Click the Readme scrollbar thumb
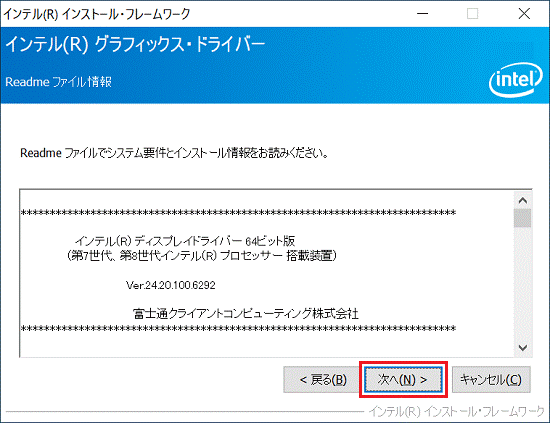The width and height of the screenshot is (550, 423). pos(523,218)
